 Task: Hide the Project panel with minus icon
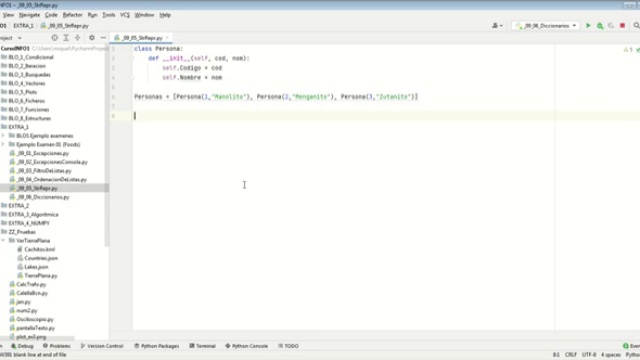pos(103,38)
